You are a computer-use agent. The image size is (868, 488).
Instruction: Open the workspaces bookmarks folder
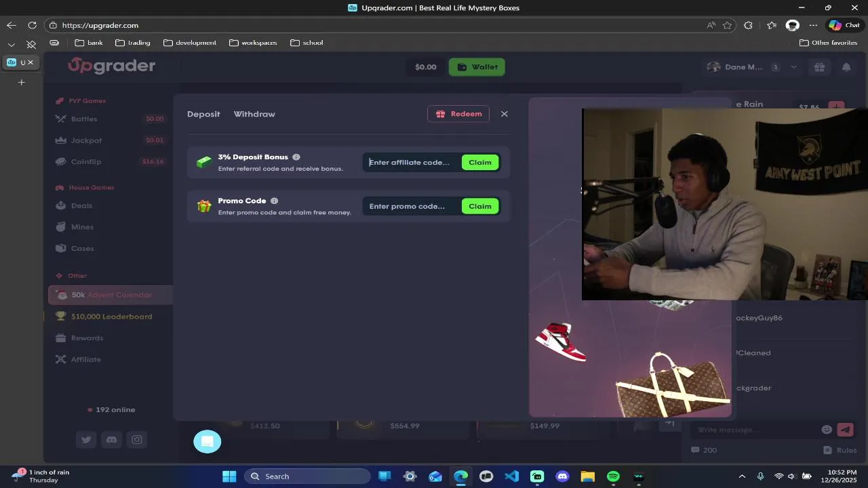pos(253,43)
